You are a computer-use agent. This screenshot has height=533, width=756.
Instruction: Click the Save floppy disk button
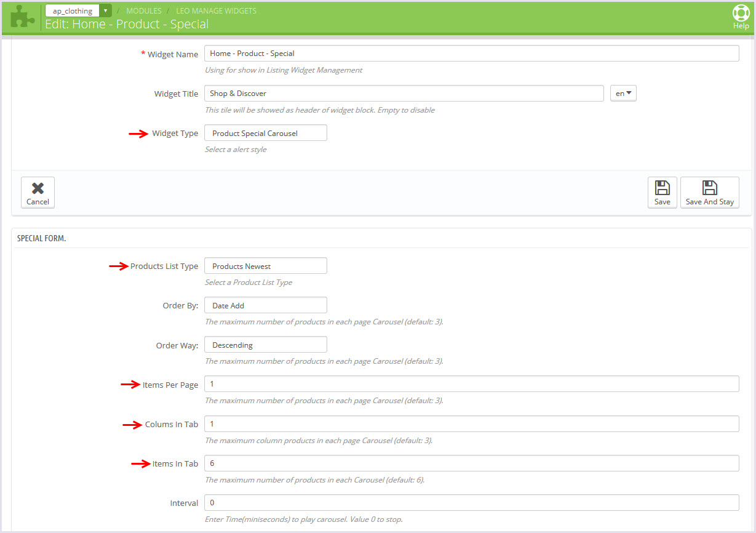click(662, 193)
